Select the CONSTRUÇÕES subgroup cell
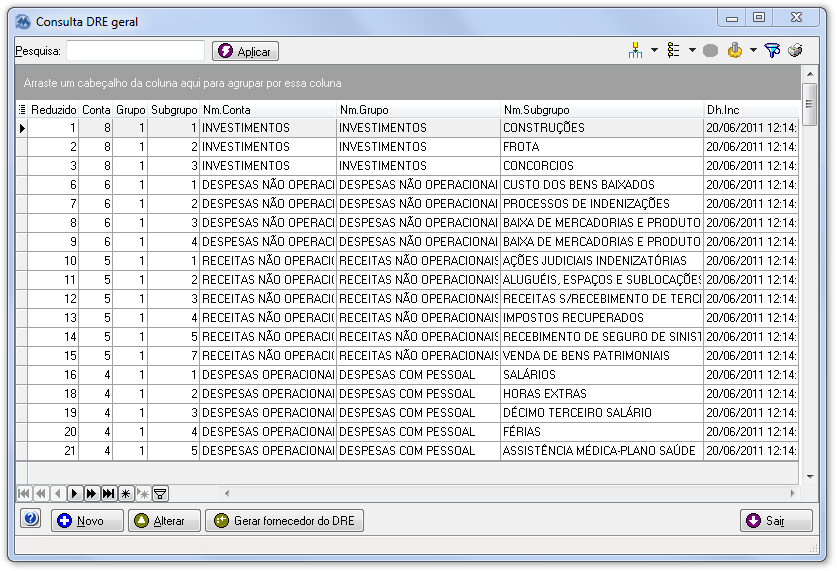 click(x=602, y=128)
